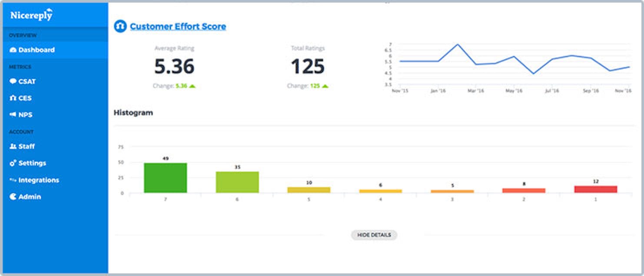The width and height of the screenshot is (644, 276).
Task: Click green arrow beside Average Rating change
Action: tap(193, 86)
